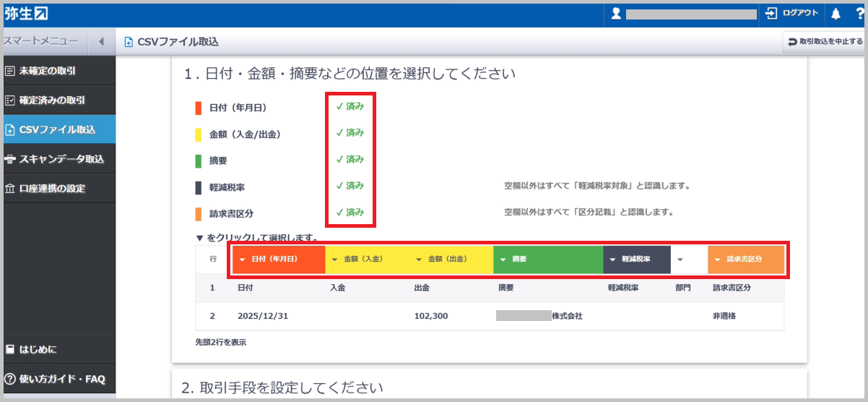This screenshot has width=868, height=402.
Task: Click the 口座連携の設定 bank icon
Action: (9, 189)
